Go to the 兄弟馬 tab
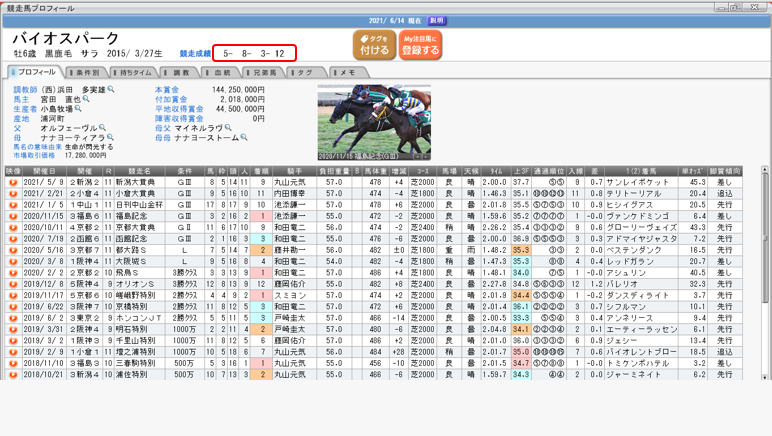This screenshot has height=436, width=772. (263, 73)
